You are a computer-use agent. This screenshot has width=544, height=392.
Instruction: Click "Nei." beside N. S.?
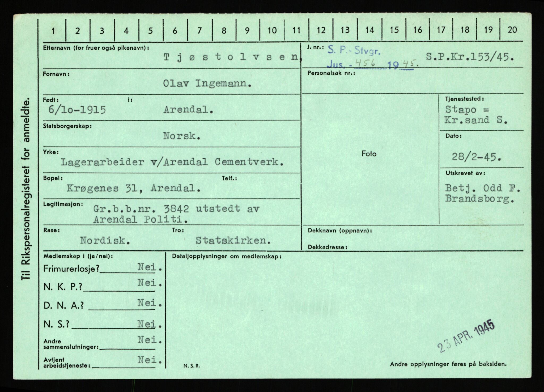(150, 324)
